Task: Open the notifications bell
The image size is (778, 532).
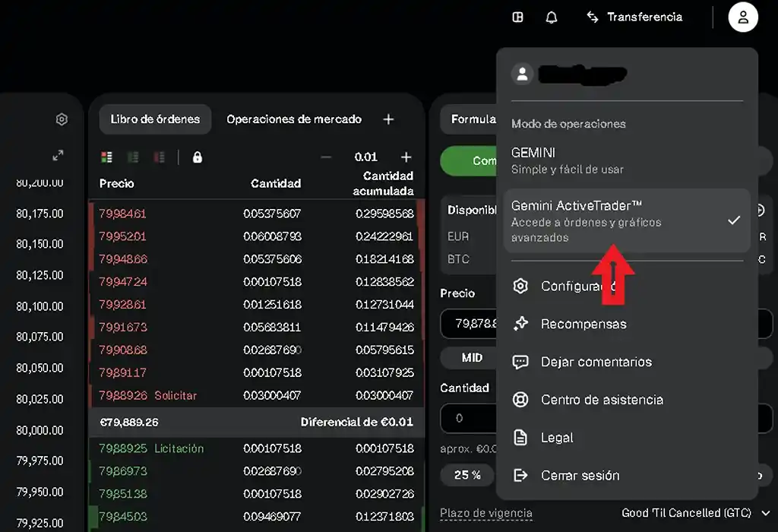Action: 552,17
